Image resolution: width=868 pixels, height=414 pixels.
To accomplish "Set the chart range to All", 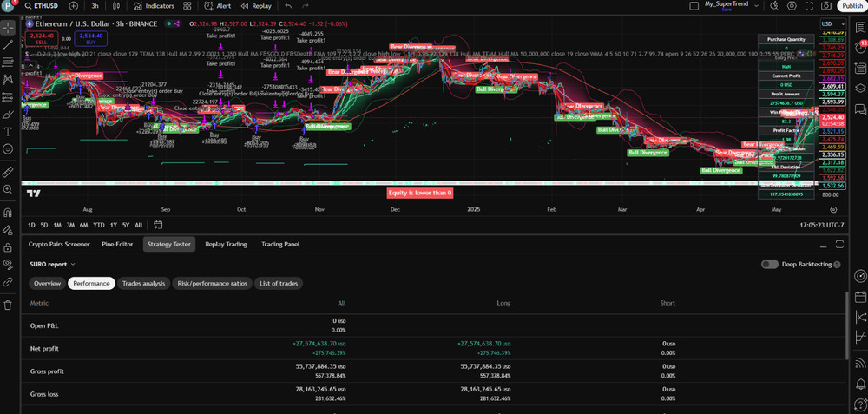I will [138, 226].
